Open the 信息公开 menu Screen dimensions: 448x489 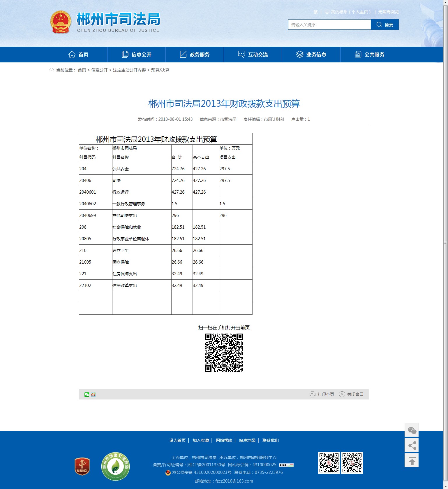137,55
